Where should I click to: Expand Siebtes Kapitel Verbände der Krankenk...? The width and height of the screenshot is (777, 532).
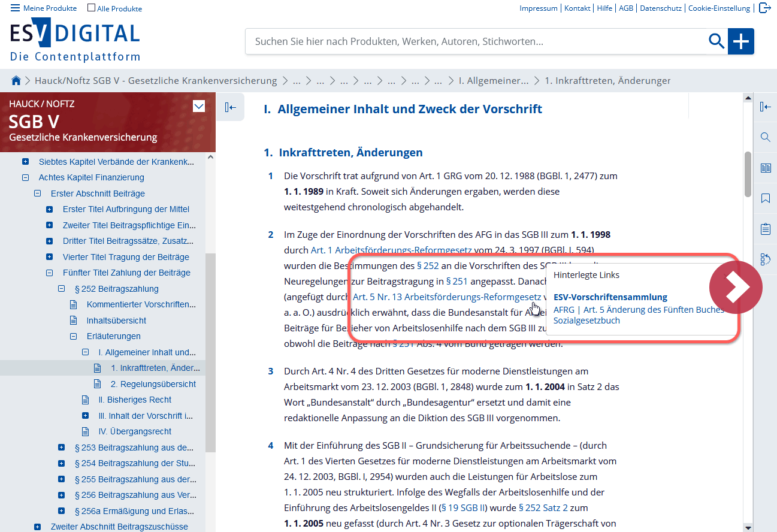(25, 162)
